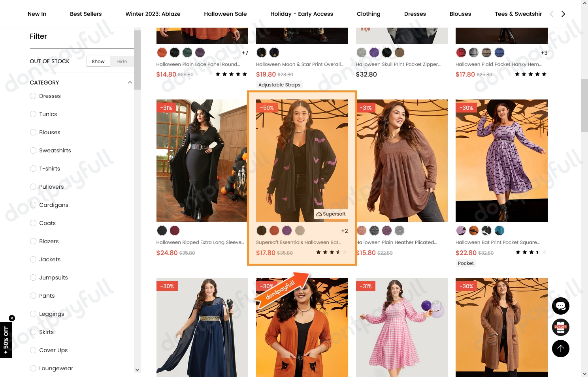Click the left arrow in the category navigation
This screenshot has height=377, width=588.
coord(552,14)
